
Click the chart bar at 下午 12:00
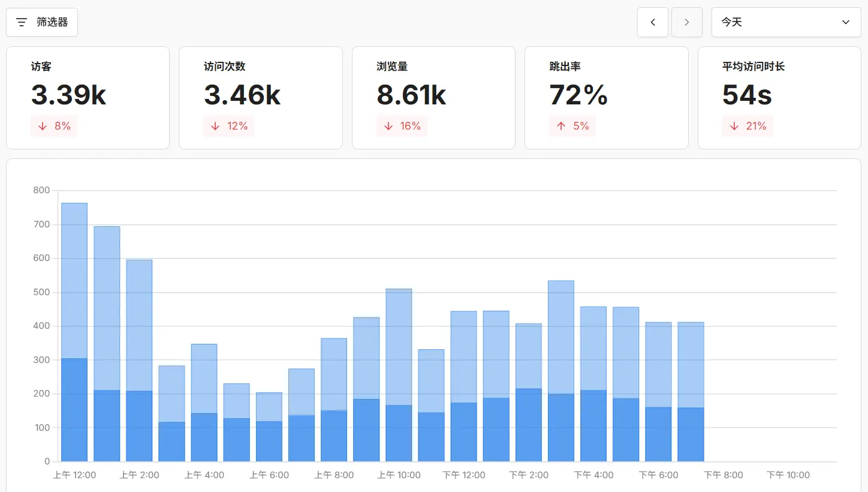pyautogui.click(x=463, y=386)
